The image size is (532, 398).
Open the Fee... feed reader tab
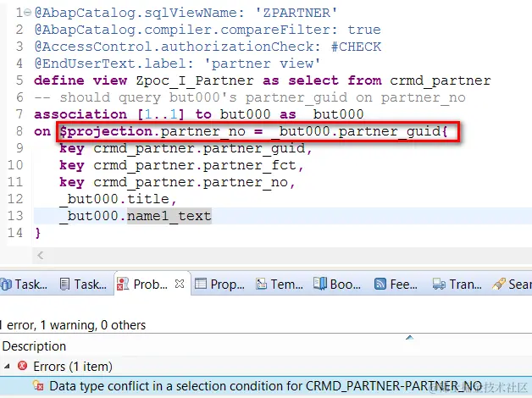[396, 284]
